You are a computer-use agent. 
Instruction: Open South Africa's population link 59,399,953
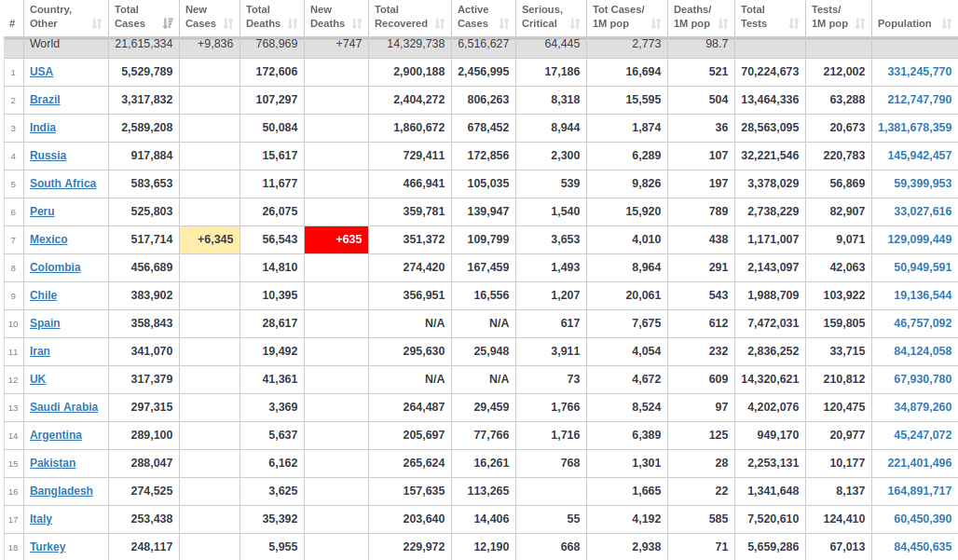coord(923,184)
